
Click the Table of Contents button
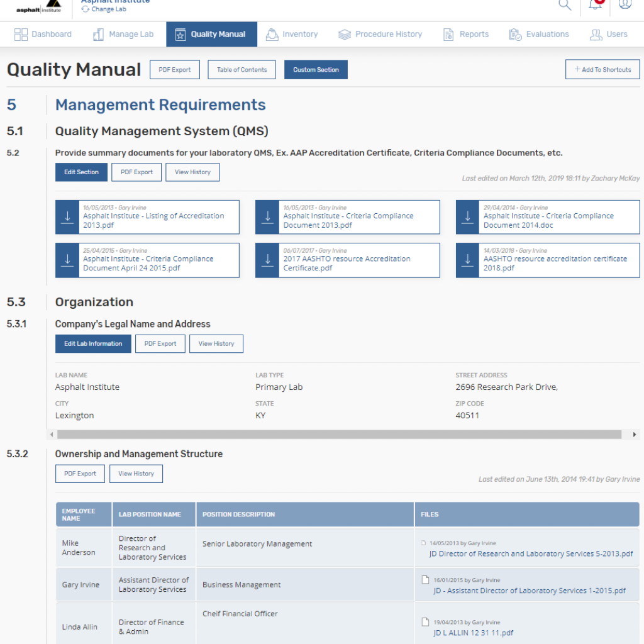(x=242, y=70)
